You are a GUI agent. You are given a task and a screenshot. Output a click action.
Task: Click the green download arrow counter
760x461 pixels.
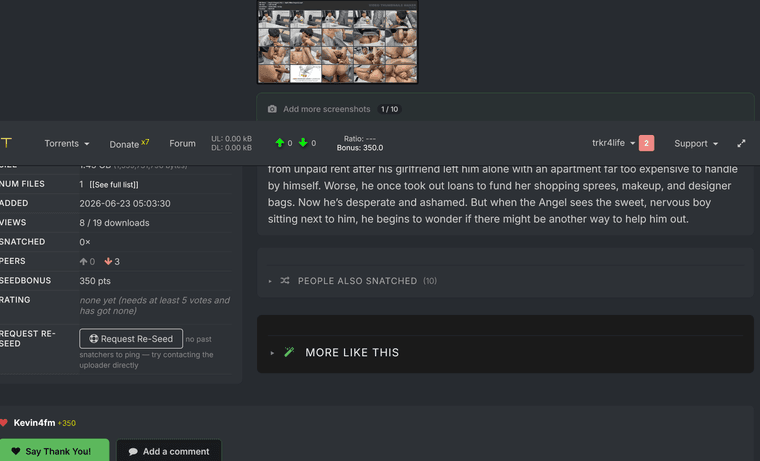[307, 143]
